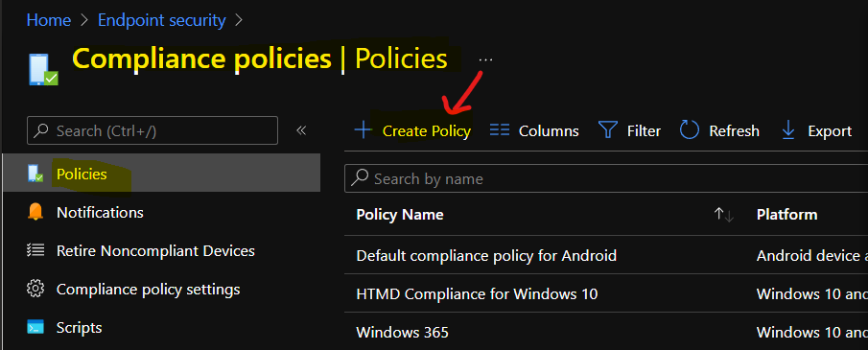The height and width of the screenshot is (350, 868).
Task: Click the magnifier icon in sidebar search
Action: [41, 130]
